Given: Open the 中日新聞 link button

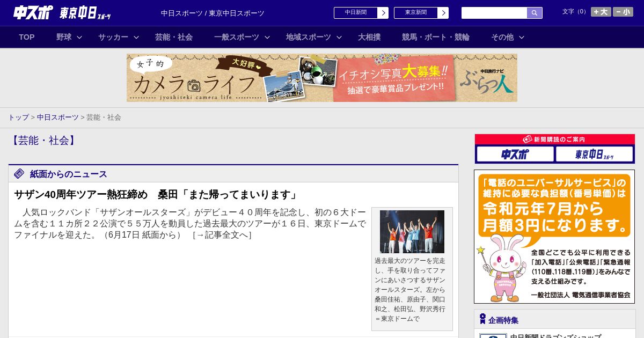Looking at the screenshot, I should click(x=356, y=13).
